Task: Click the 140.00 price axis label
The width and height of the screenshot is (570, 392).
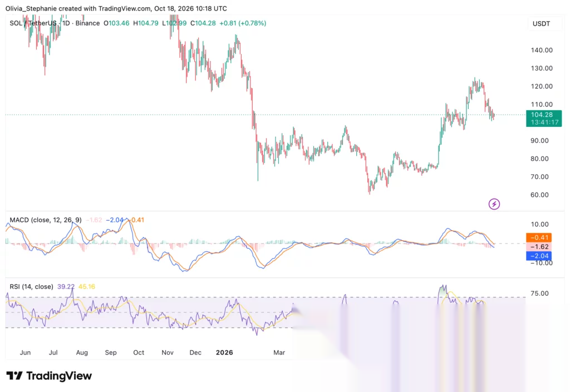Action: pyautogui.click(x=542, y=50)
